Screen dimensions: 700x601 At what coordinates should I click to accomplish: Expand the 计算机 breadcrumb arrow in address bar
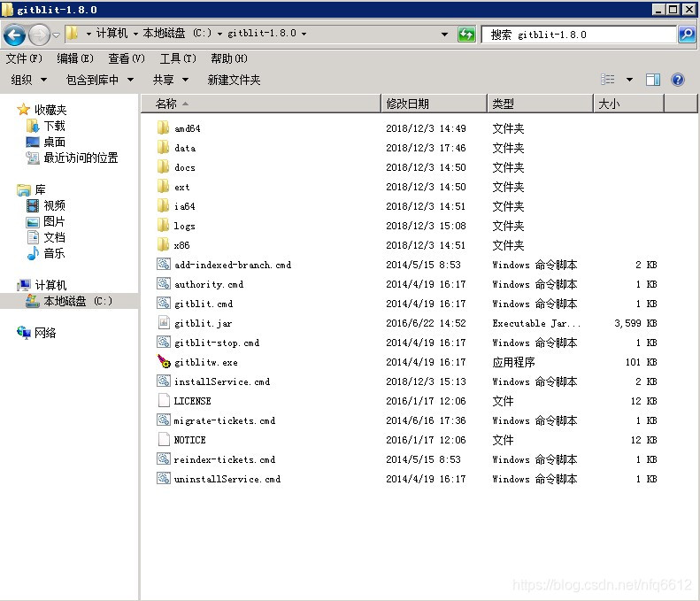(x=135, y=34)
